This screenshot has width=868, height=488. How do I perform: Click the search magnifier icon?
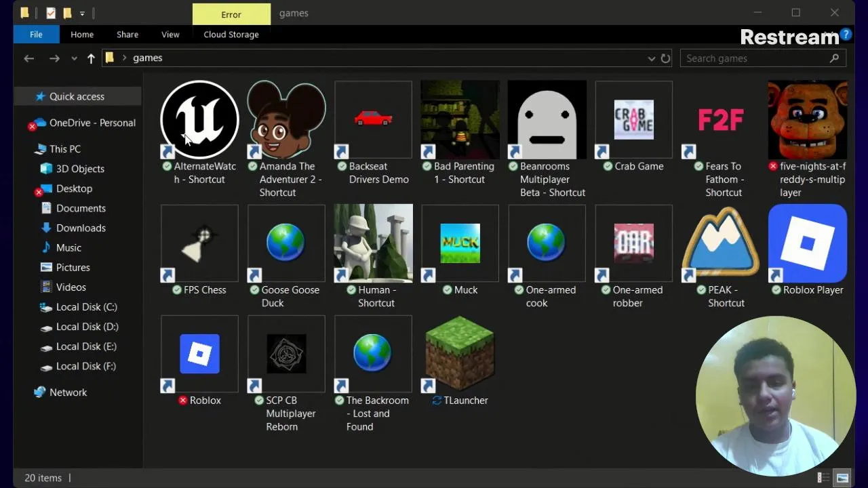[834, 58]
